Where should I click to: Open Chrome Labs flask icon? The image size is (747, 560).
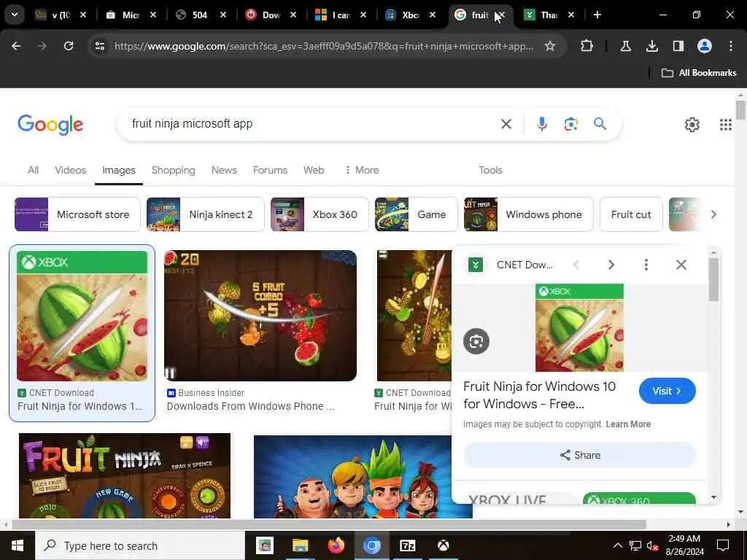click(625, 46)
